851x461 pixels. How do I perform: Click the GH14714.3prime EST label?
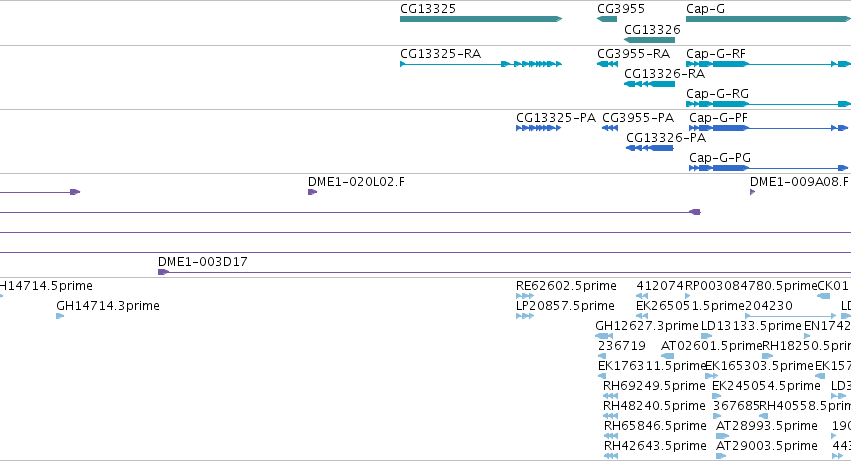[x=108, y=306]
